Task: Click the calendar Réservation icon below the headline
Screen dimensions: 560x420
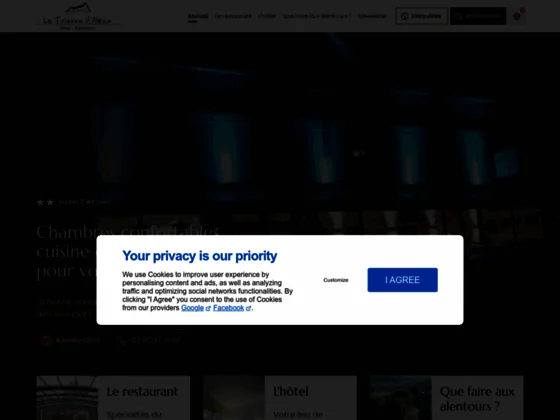Action: coord(47,340)
